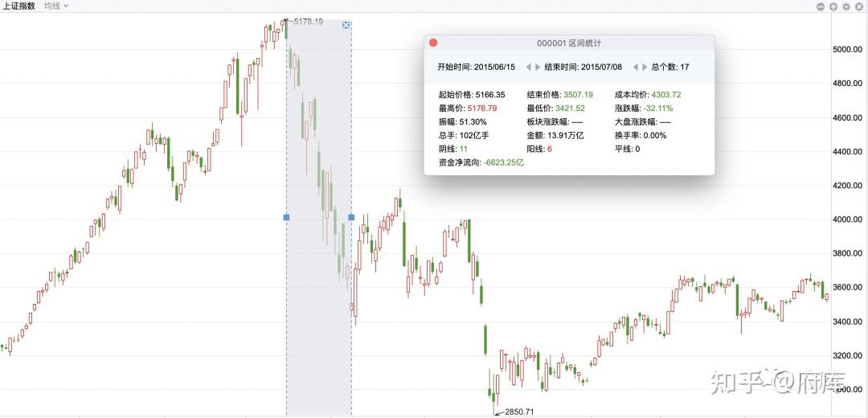The width and height of the screenshot is (868, 418).
Task: Click the left range selection handle
Action: pyautogui.click(x=286, y=217)
